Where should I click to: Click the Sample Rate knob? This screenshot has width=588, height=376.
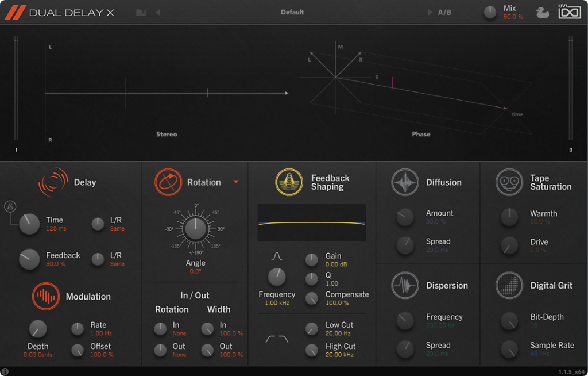click(x=509, y=349)
